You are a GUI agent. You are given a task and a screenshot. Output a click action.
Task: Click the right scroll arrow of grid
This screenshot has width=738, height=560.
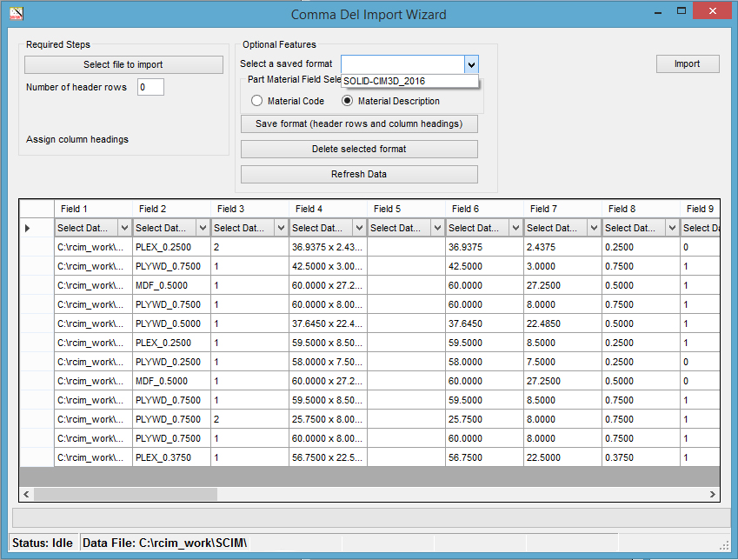pos(713,494)
